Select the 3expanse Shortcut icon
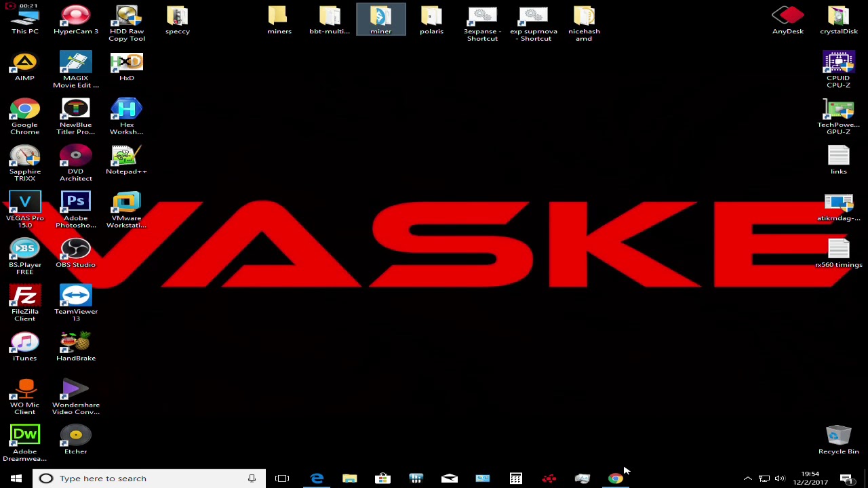The width and height of the screenshot is (868, 488). coord(482,24)
